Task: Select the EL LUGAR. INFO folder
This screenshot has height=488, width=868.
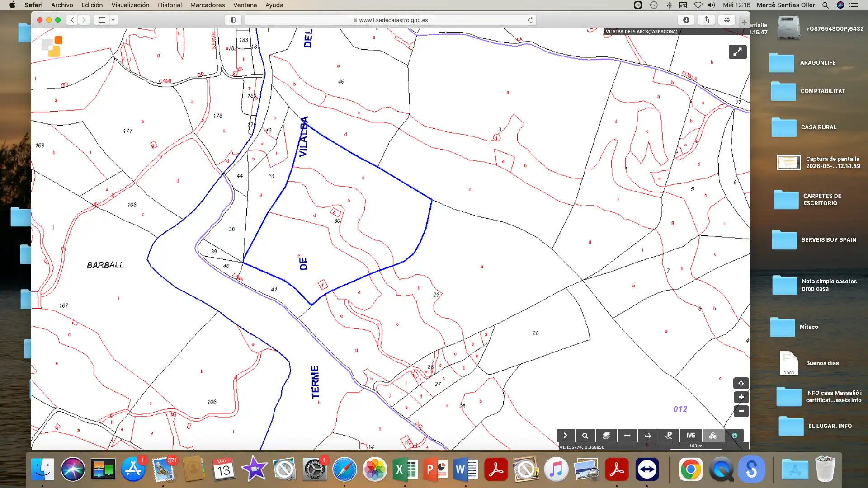Action: [x=791, y=426]
